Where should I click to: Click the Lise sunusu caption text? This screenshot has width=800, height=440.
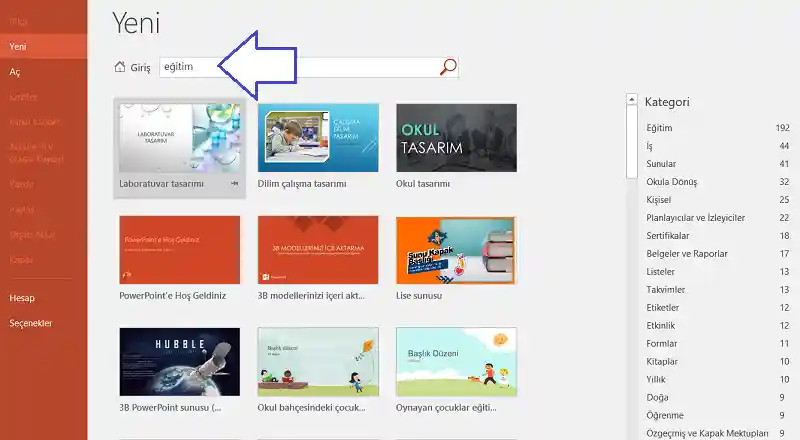tap(419, 296)
